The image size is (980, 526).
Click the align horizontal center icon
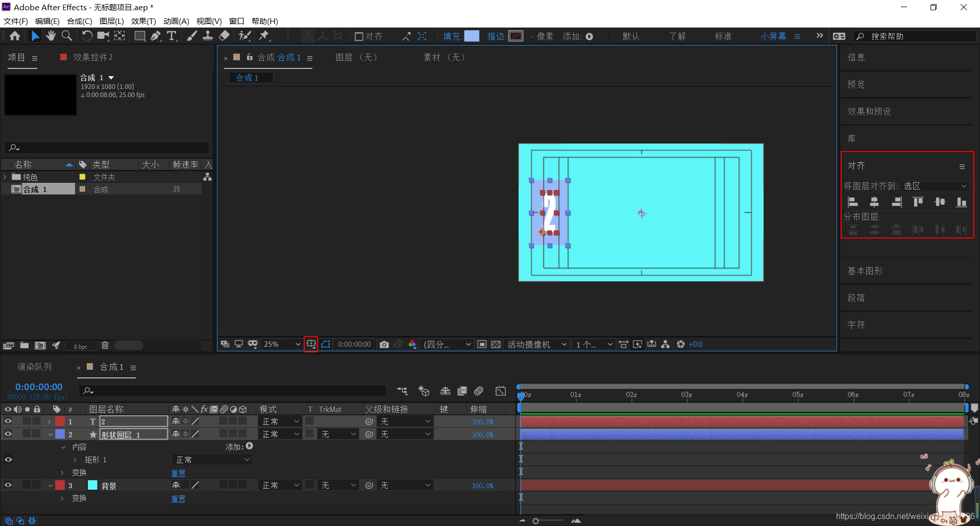tap(874, 202)
